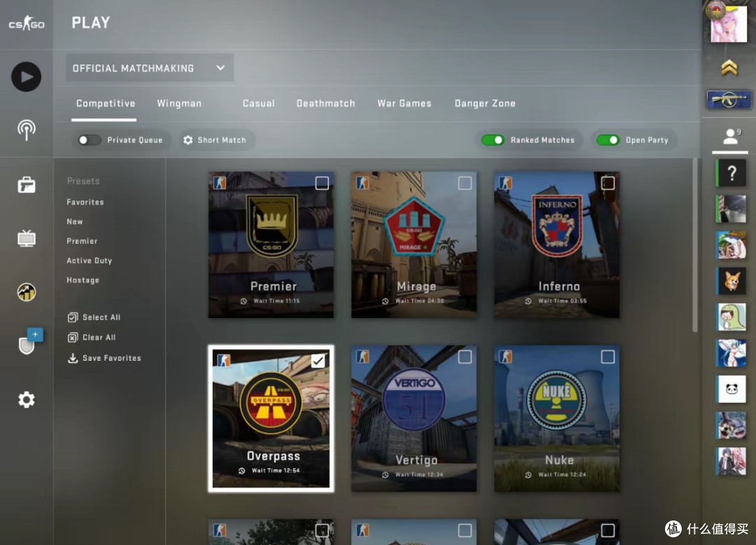Viewport: 756px width, 545px height.
Task: Click the map list vertical scrollbar
Action: [695, 244]
